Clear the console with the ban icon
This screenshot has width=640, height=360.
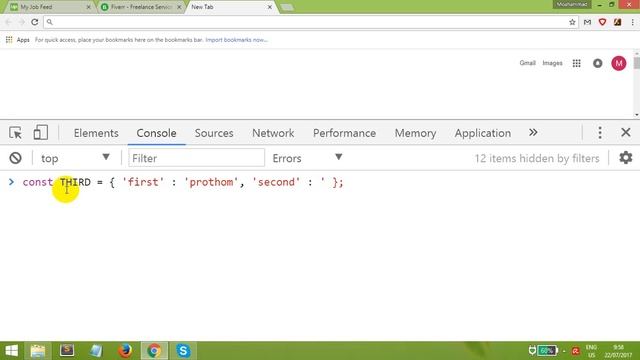tap(16, 158)
